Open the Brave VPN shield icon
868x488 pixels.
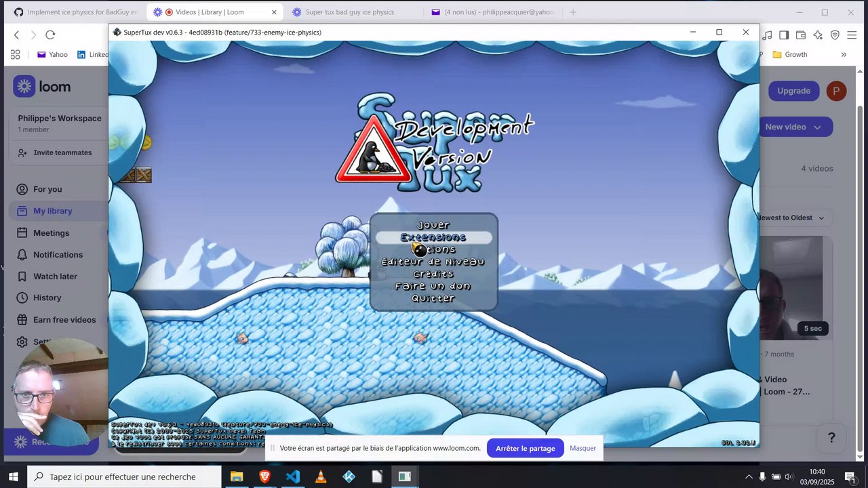[835, 35]
